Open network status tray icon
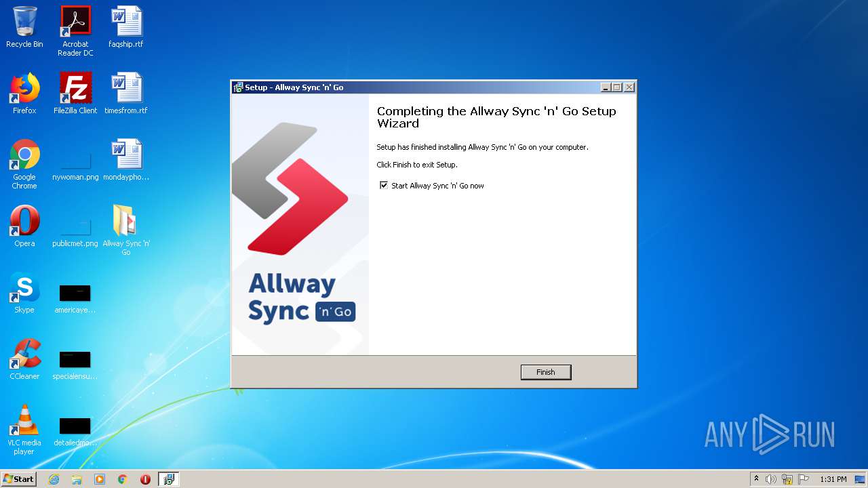 (x=787, y=479)
